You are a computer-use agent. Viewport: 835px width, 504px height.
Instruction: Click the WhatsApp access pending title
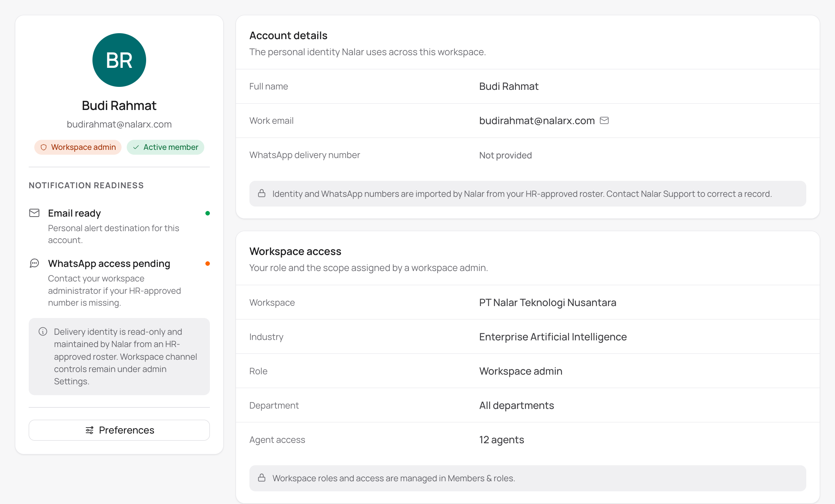(109, 264)
